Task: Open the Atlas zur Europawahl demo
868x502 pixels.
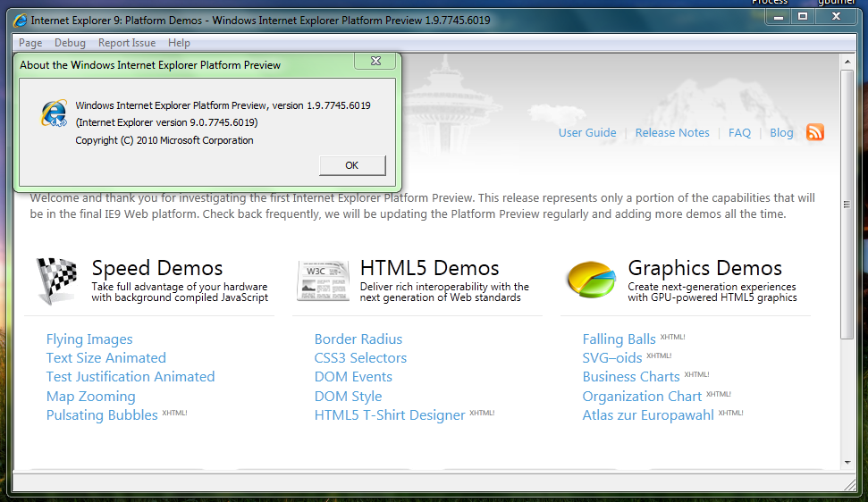Action: (648, 415)
